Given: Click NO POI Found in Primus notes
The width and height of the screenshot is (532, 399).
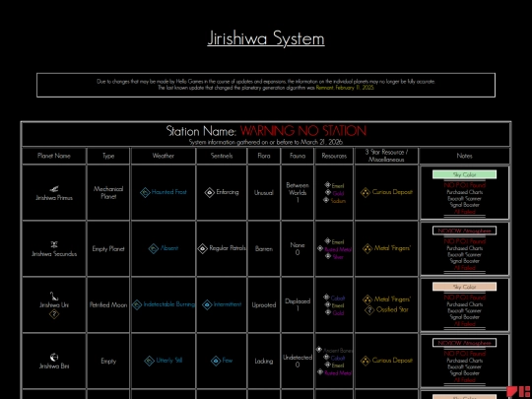Looking at the screenshot, I should (x=464, y=185).
